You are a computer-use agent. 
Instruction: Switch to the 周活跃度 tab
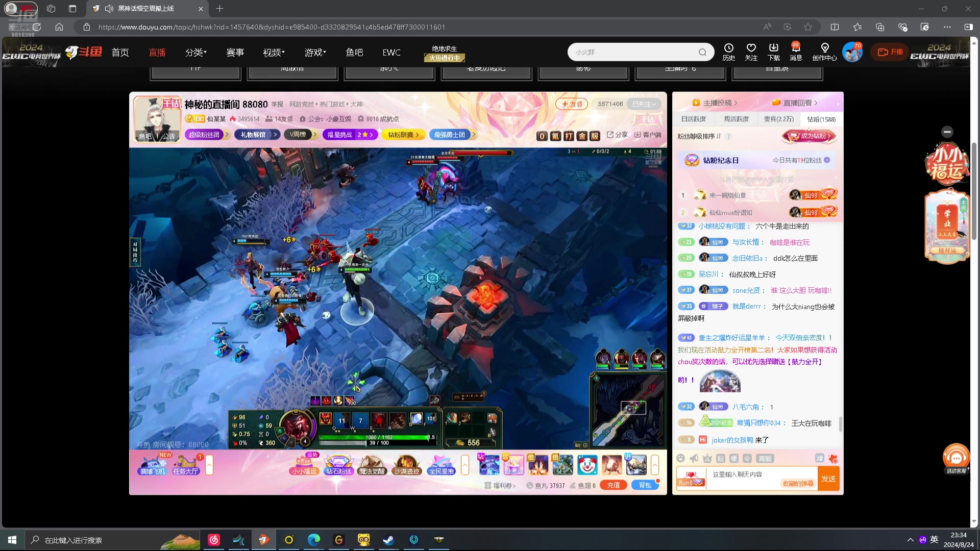click(736, 119)
